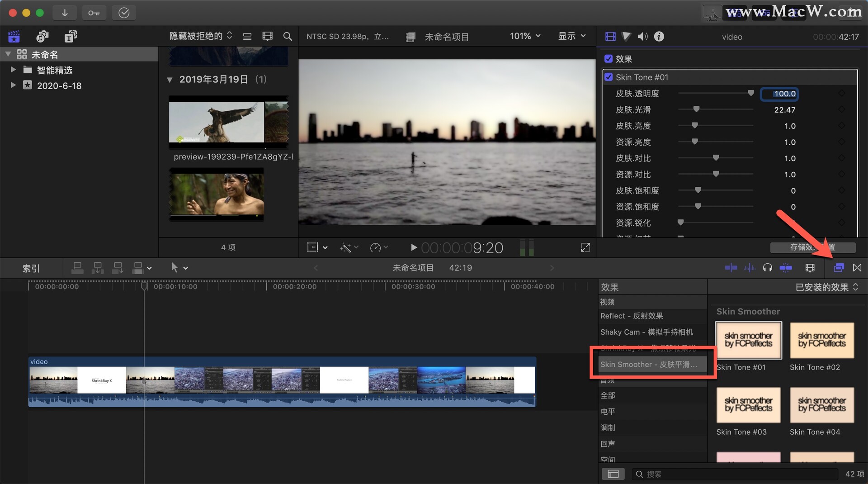This screenshot has width=868, height=484.
Task: Open the 隐藏被拒绝的 filter dropdown
Action: 201,36
